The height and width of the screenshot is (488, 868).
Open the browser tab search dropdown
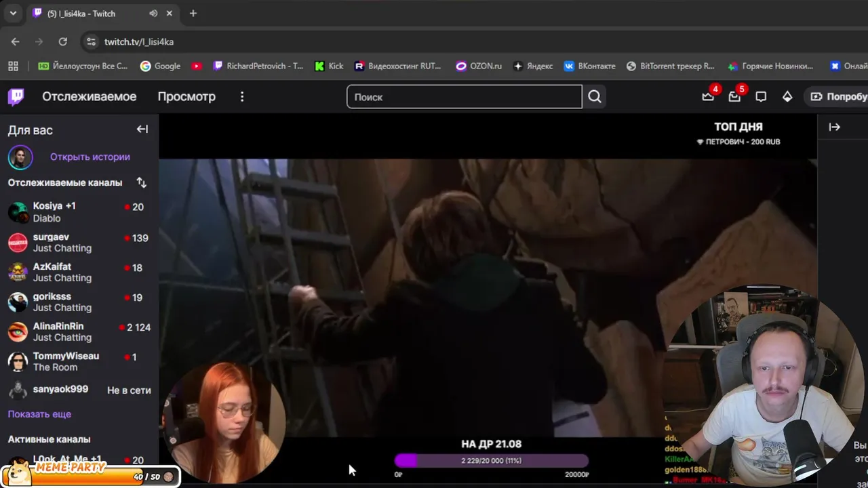coord(13,14)
